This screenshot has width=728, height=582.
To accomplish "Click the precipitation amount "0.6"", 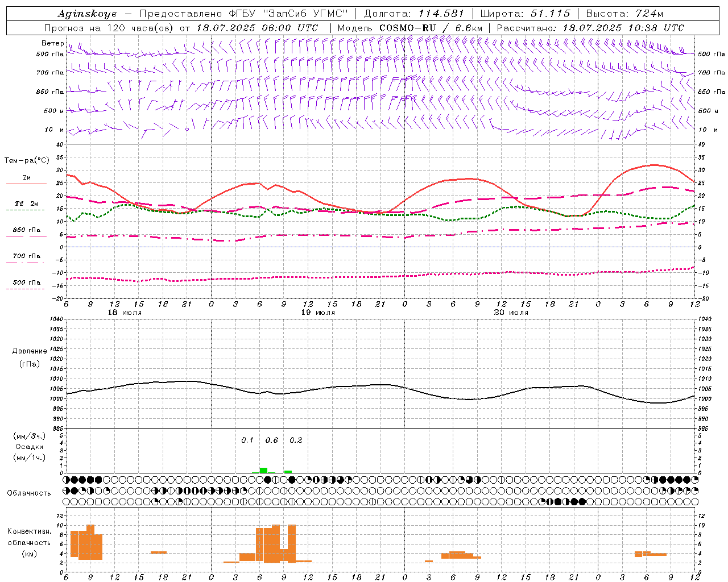I will coord(272,440).
